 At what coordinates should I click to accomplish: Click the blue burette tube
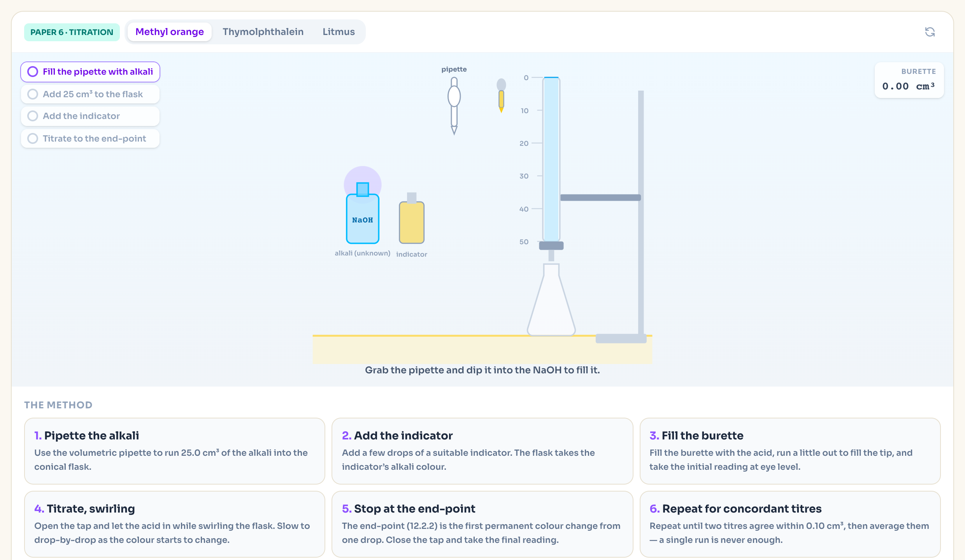[551, 159]
